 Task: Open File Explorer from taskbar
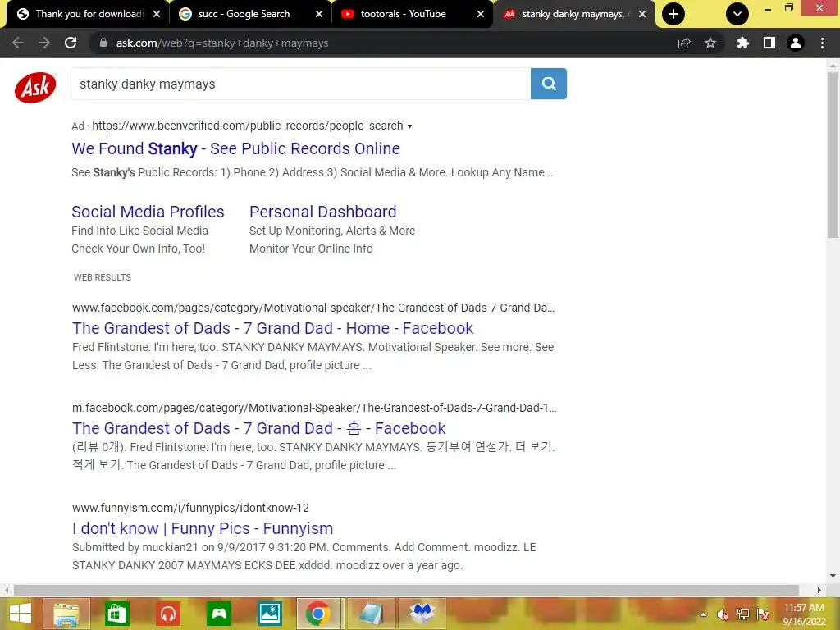66,614
